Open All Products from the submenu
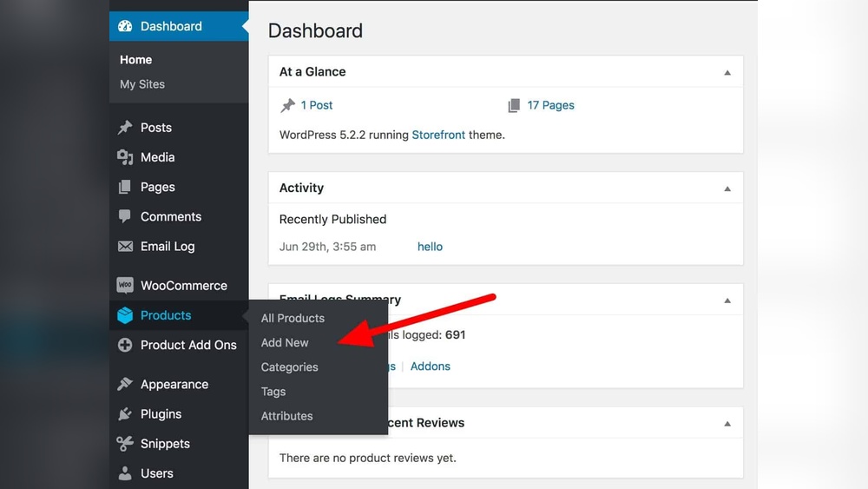This screenshot has height=489, width=868. coord(293,318)
